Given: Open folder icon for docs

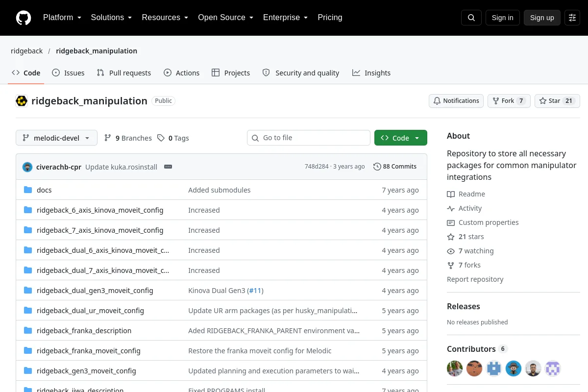Looking at the screenshot, I should click(28, 190).
